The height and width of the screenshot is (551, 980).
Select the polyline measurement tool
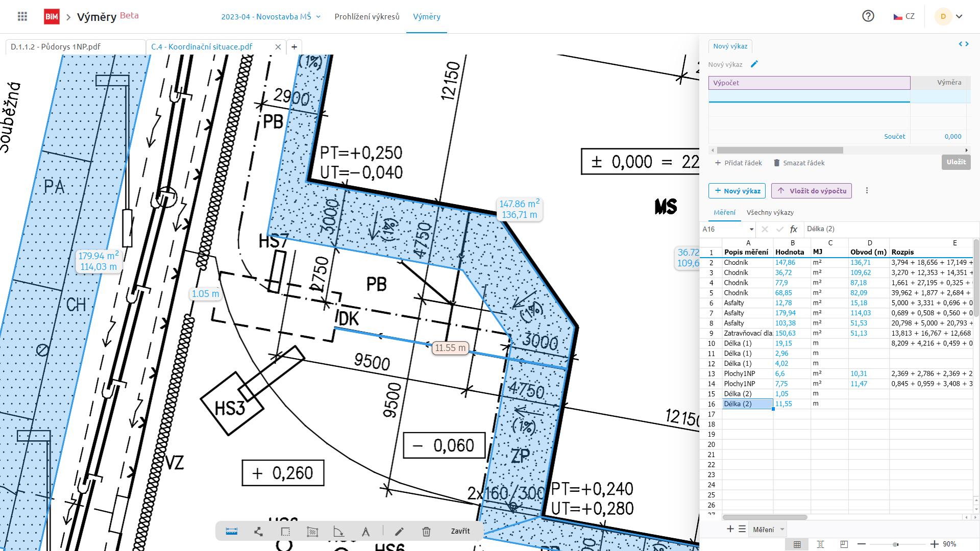tap(258, 532)
